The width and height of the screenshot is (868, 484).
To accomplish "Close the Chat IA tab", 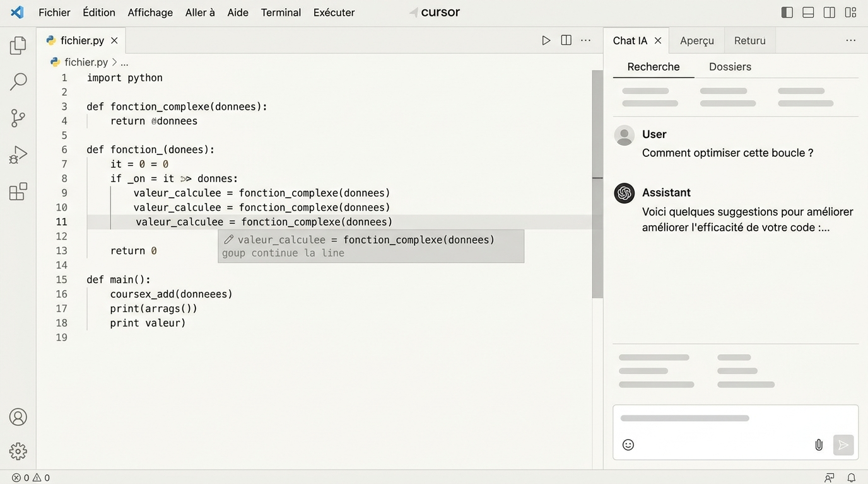I will pyautogui.click(x=658, y=40).
